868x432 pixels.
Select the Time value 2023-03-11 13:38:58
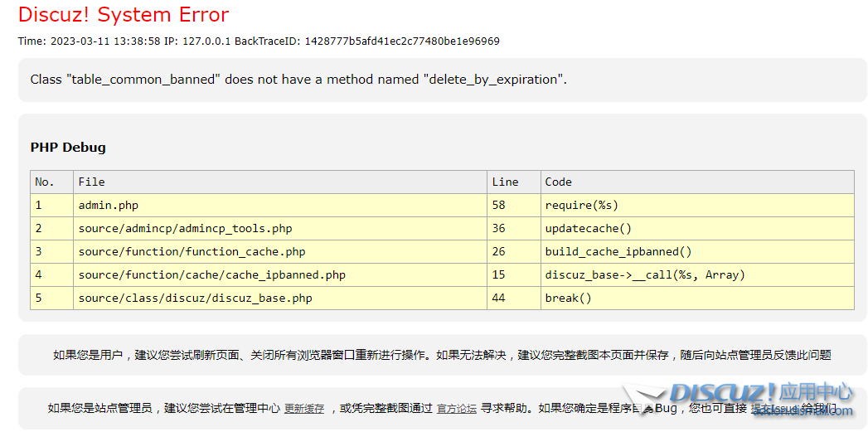pos(105,41)
